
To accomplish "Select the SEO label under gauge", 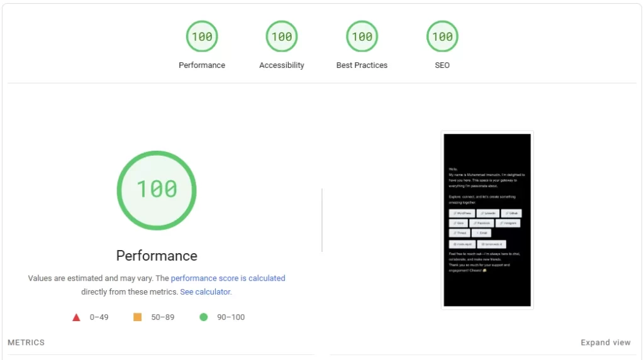I will pos(442,65).
